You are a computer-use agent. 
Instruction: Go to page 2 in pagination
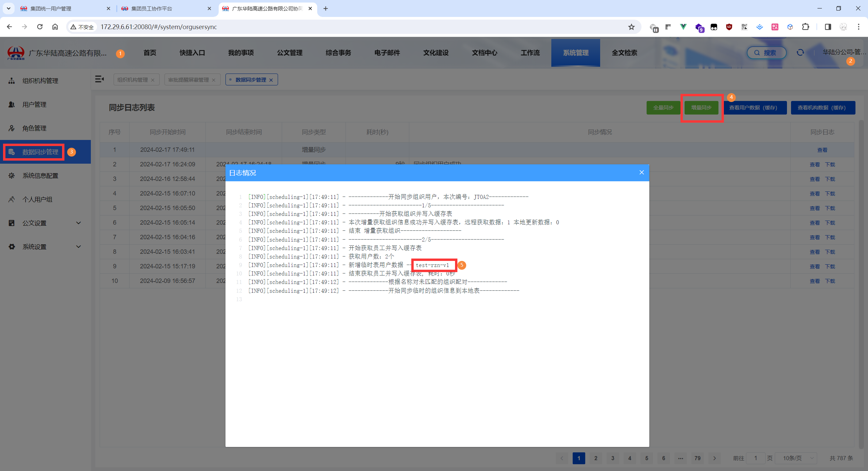click(x=596, y=458)
